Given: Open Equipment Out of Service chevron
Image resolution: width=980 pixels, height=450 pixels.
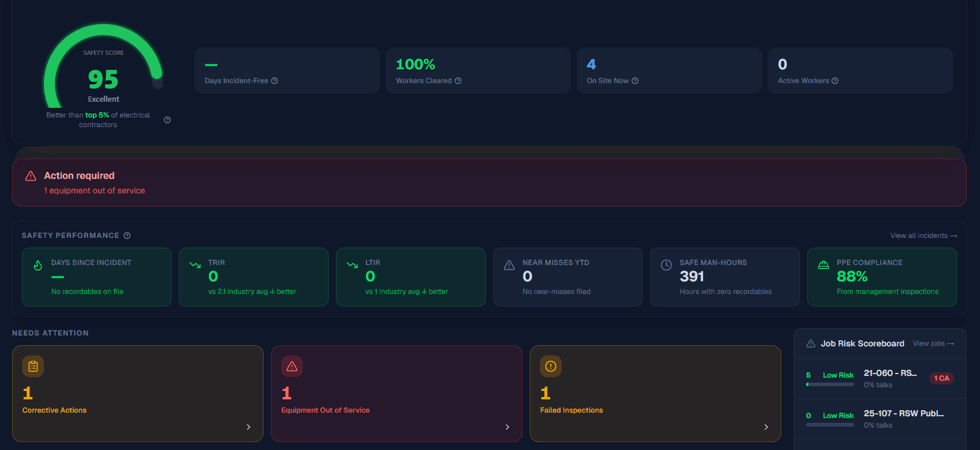Looking at the screenshot, I should pos(507,427).
